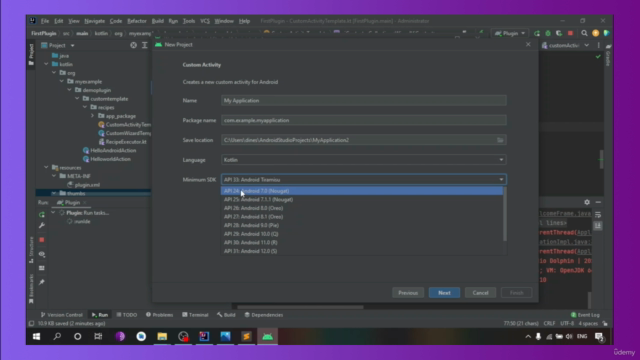Click the debug bug icon in toolbar
This screenshot has height=360, width=640.
point(548,33)
